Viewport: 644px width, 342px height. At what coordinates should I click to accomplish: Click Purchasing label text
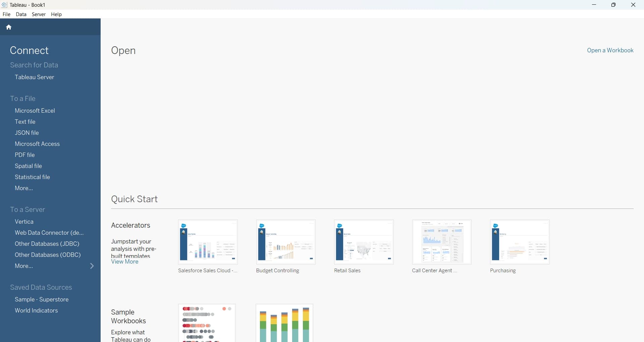(x=503, y=271)
